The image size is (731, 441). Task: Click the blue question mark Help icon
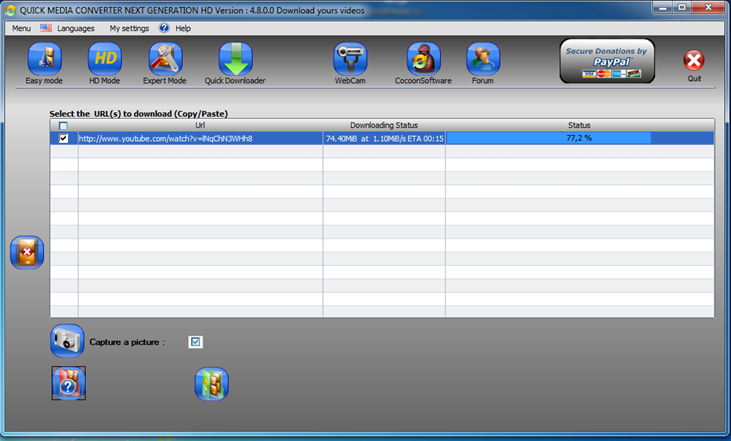(x=164, y=28)
